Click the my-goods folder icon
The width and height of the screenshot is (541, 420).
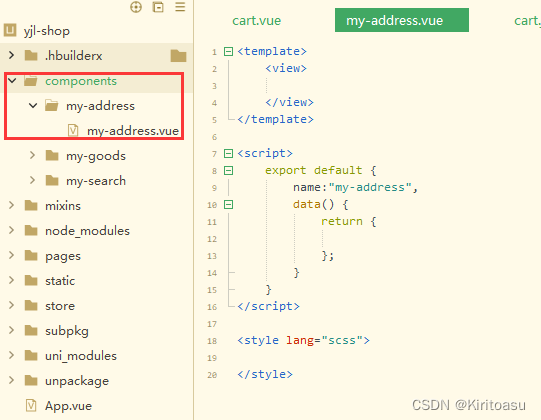pos(52,156)
